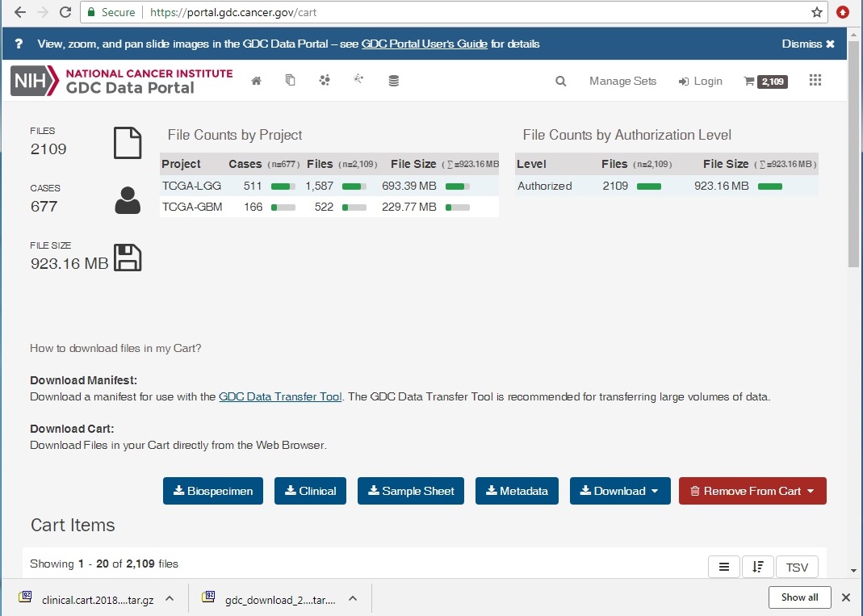Click the TCGA-LGG project row
Viewport: 863px width, 616px height.
click(329, 186)
